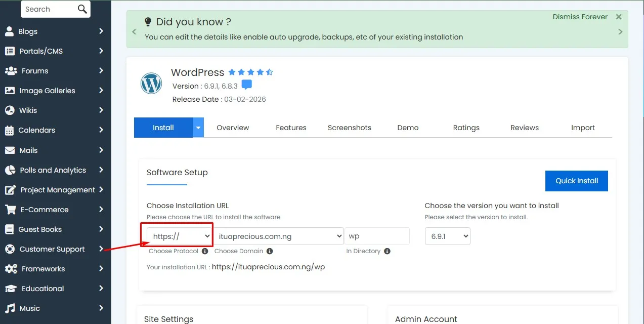Image resolution: width=644 pixels, height=324 pixels.
Task: Select the Wikis globe icon
Action: pyautogui.click(x=10, y=110)
